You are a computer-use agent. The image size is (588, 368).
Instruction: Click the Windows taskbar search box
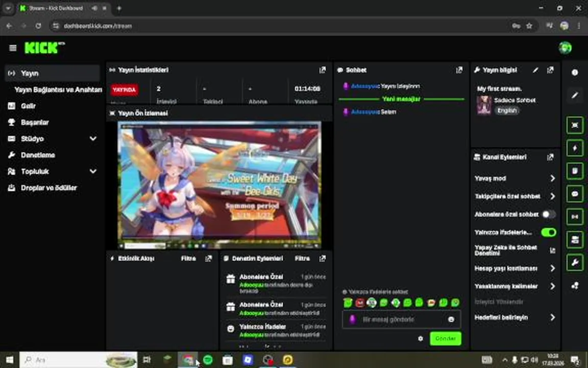(x=78, y=360)
